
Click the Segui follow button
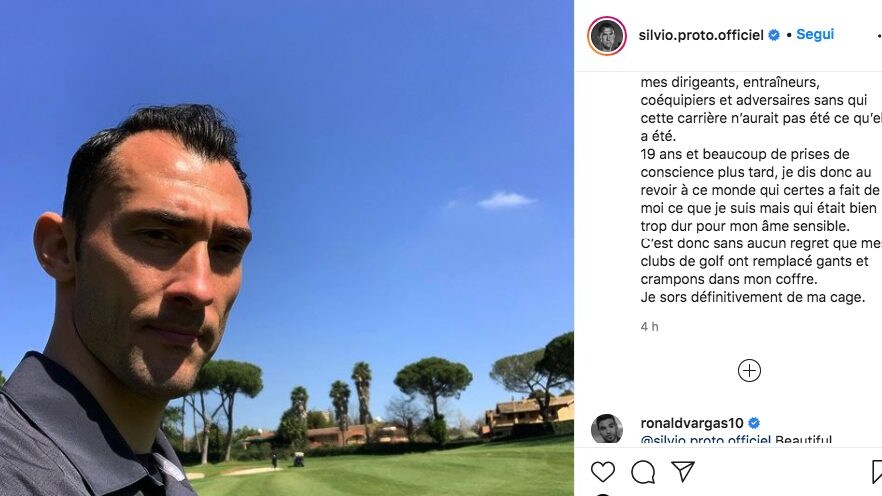click(815, 34)
